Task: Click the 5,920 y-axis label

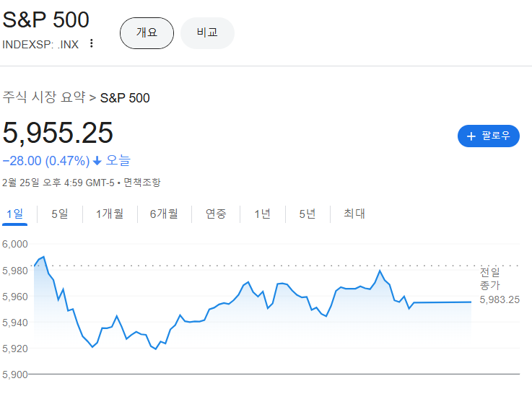Action: [15, 349]
